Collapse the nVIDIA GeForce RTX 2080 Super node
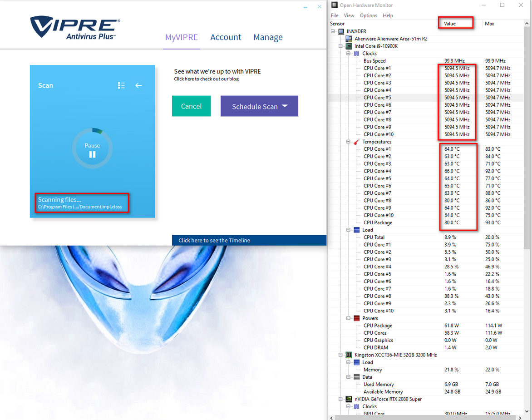The image size is (532, 420). (340, 399)
